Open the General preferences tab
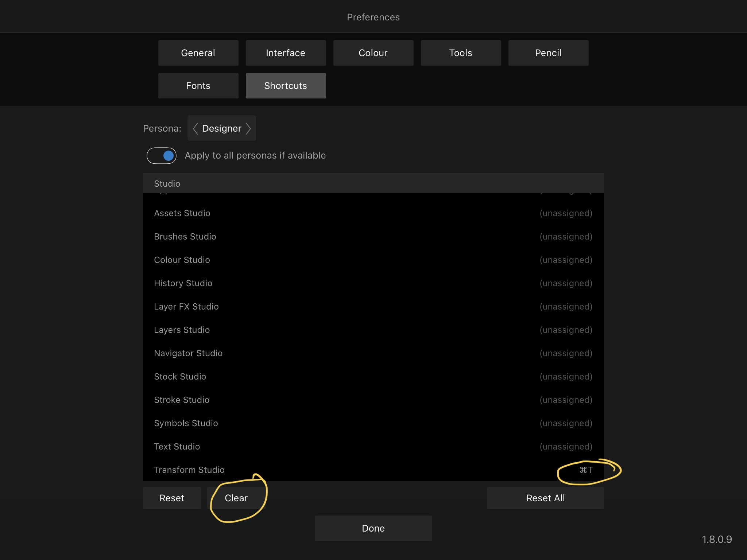Viewport: 747px width, 560px height. pos(198,52)
